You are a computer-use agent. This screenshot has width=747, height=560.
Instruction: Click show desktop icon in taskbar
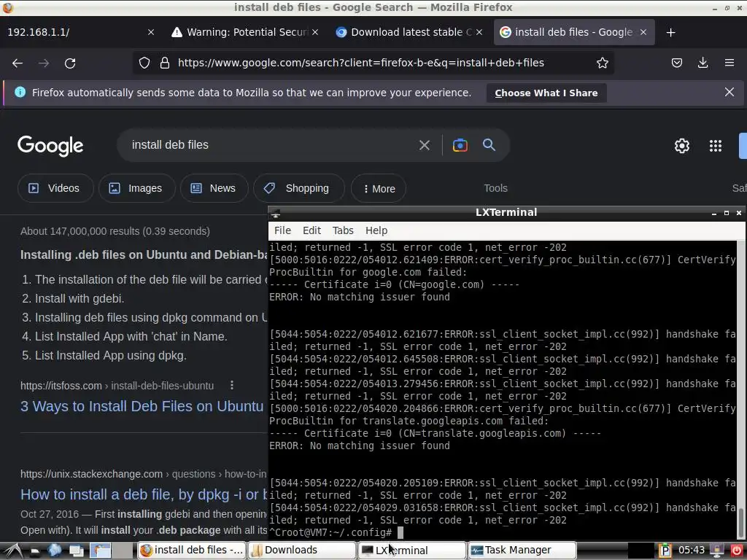[x=76, y=551]
